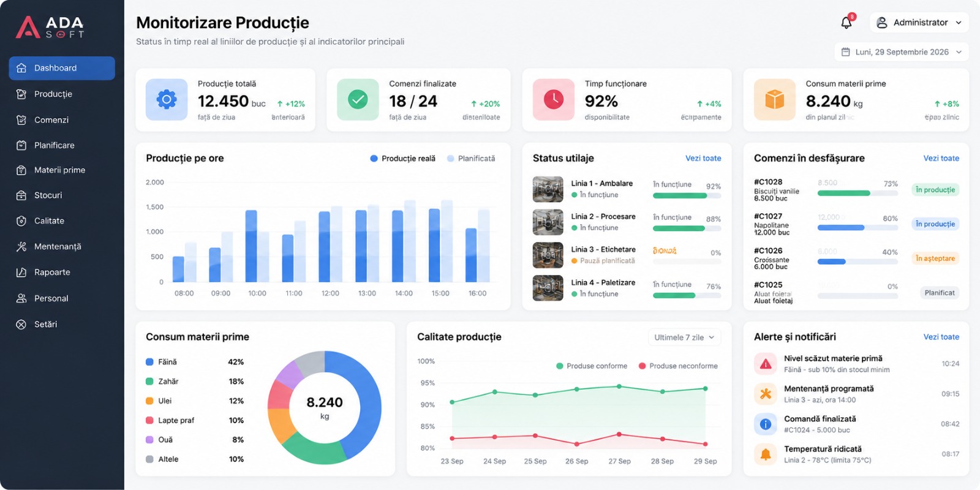Image resolution: width=980 pixels, height=490 pixels.
Task: Click the Calitate shield icon in the sidebar
Action: (x=21, y=221)
